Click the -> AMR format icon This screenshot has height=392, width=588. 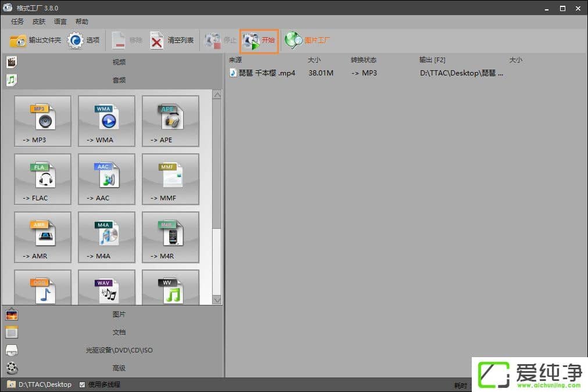point(43,237)
